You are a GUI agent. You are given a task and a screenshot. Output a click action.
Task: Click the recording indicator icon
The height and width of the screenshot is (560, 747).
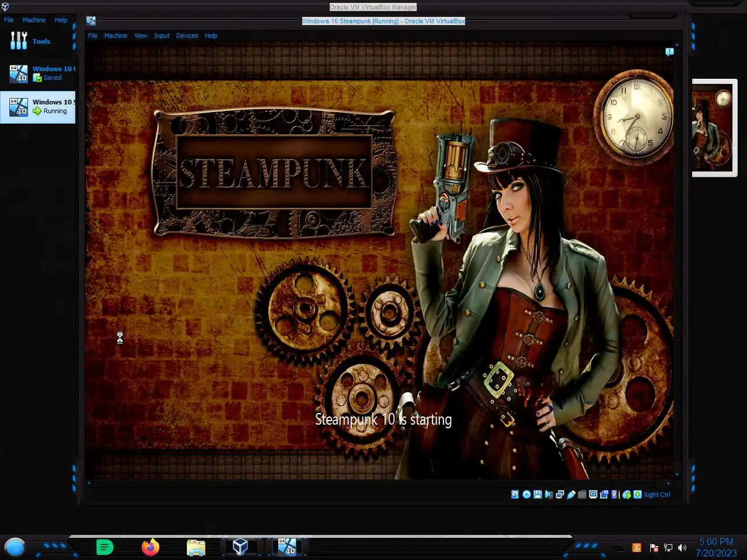click(x=604, y=494)
